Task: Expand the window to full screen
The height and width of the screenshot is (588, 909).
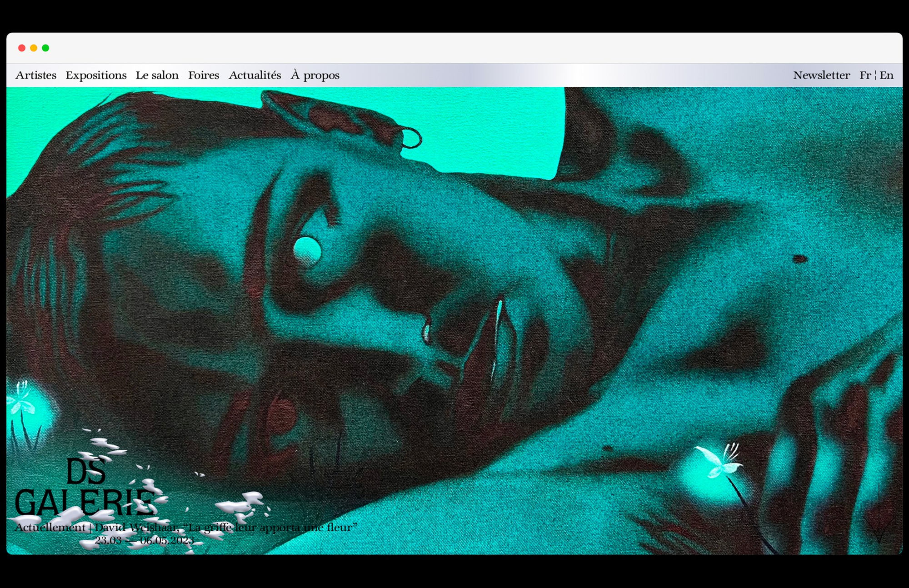Action: [45, 48]
